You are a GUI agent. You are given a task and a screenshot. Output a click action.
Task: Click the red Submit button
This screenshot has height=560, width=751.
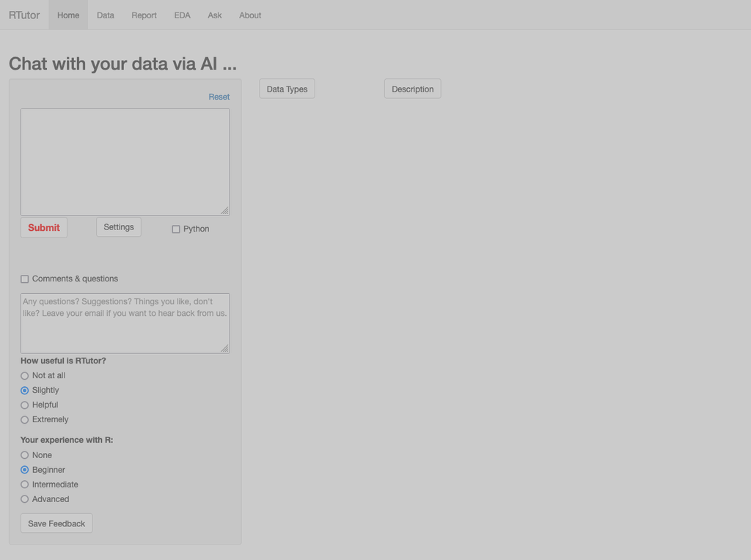[x=44, y=227]
